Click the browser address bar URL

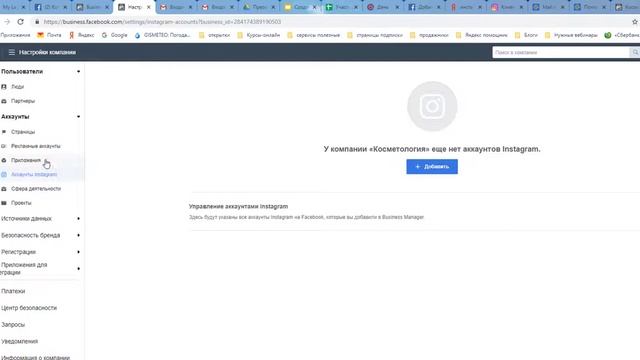(x=162, y=22)
